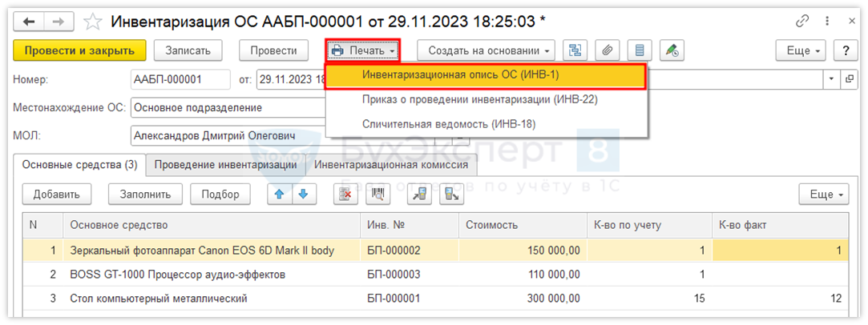The image size is (868, 325).
Task: Open the top Еще menu
Action: click(x=801, y=50)
